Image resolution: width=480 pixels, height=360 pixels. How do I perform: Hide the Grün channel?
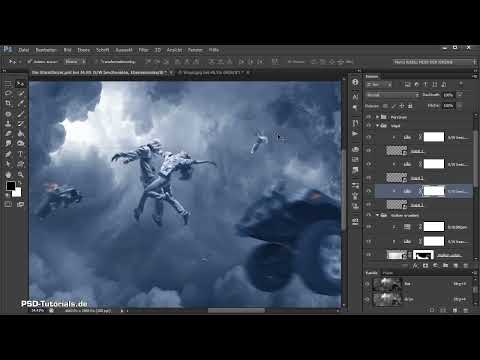click(368, 299)
